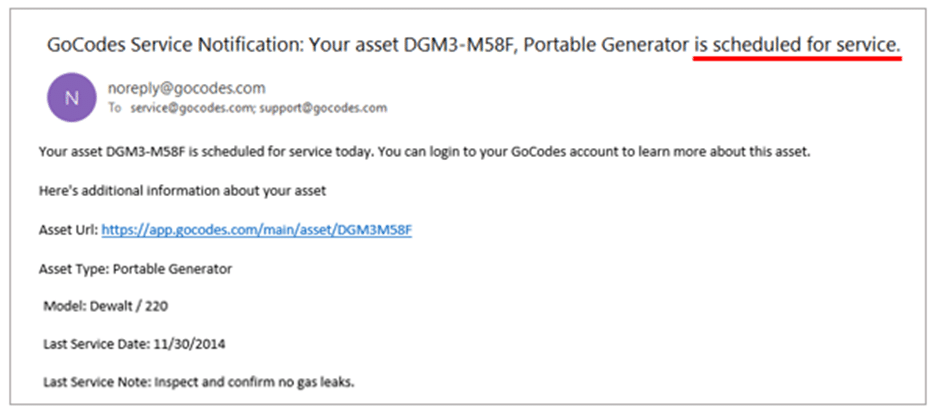The width and height of the screenshot is (936, 413).
Task: Click recipient service@gocodes.com
Action: (x=193, y=108)
